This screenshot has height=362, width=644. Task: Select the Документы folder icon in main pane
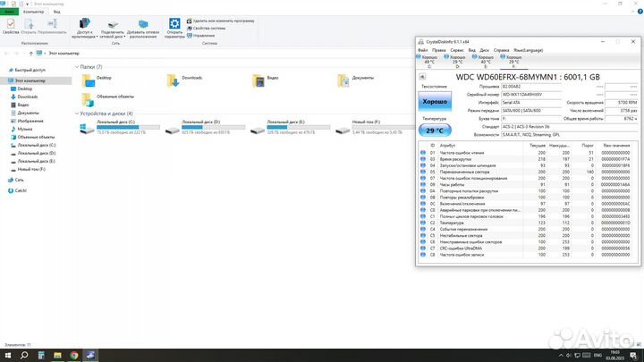click(x=343, y=80)
